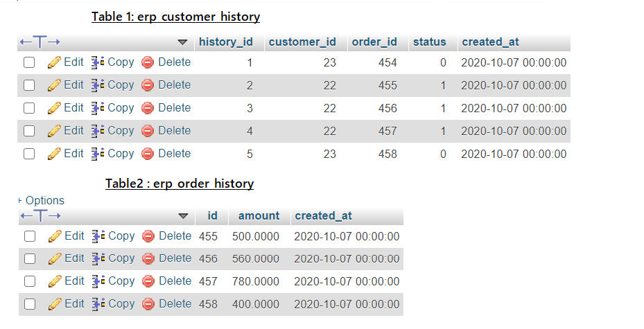Expand the Options section above the order table

44,200
